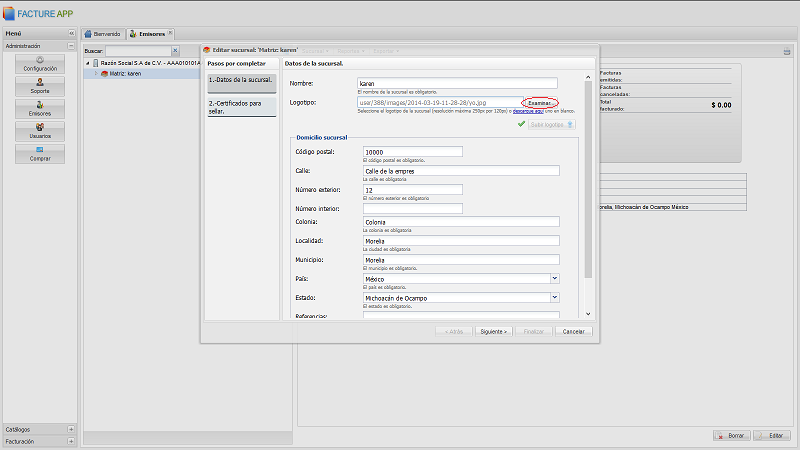Screen dimensions: 800x450
Task: Open Emisores from the sidebar
Action: click(41, 109)
